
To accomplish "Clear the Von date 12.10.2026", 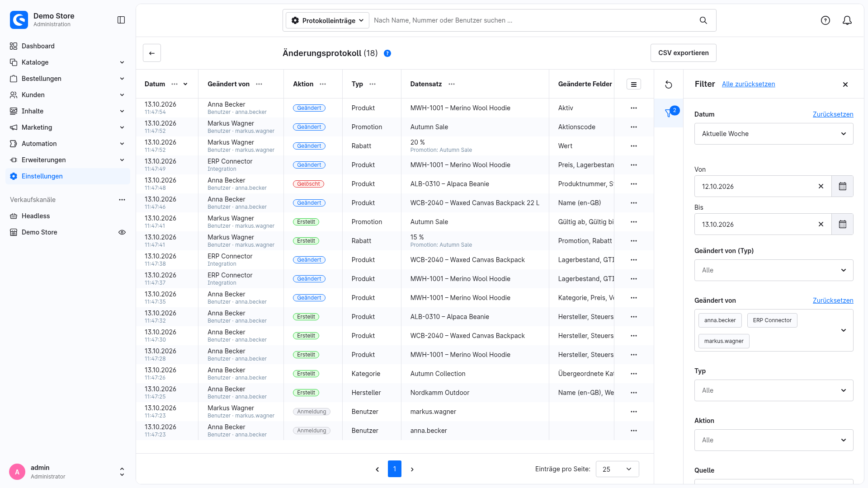I will [x=821, y=186].
